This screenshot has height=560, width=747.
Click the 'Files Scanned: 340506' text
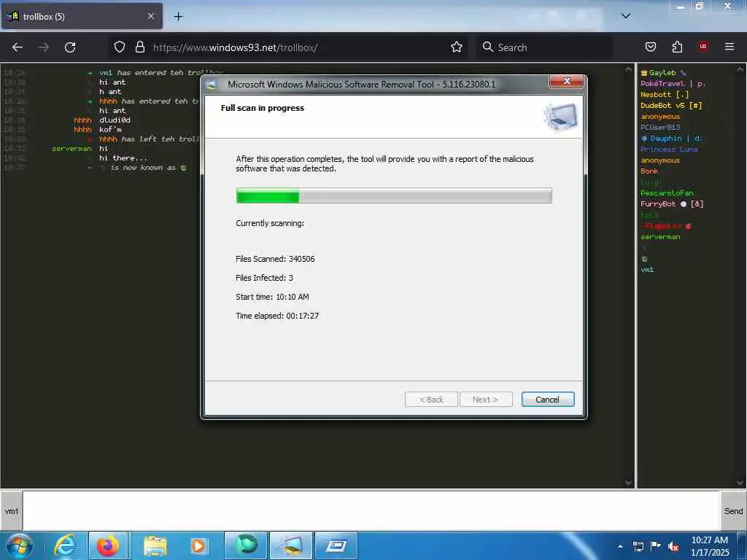[x=275, y=259]
